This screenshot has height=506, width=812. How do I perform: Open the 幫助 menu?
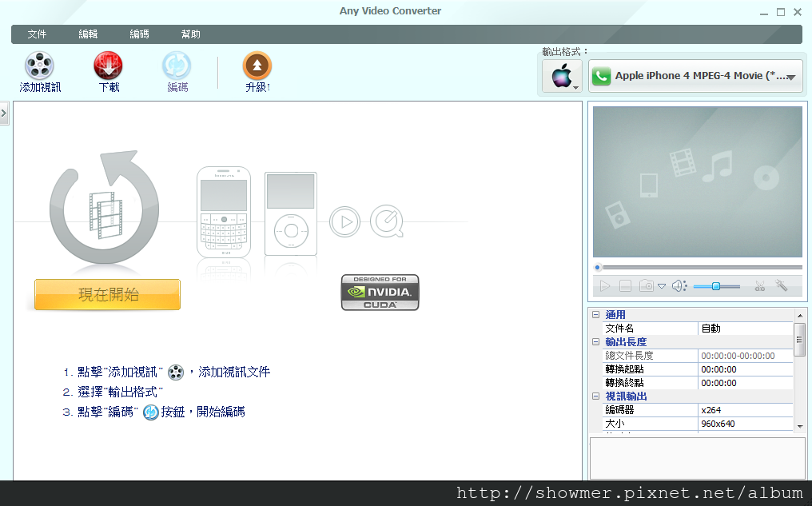(190, 34)
